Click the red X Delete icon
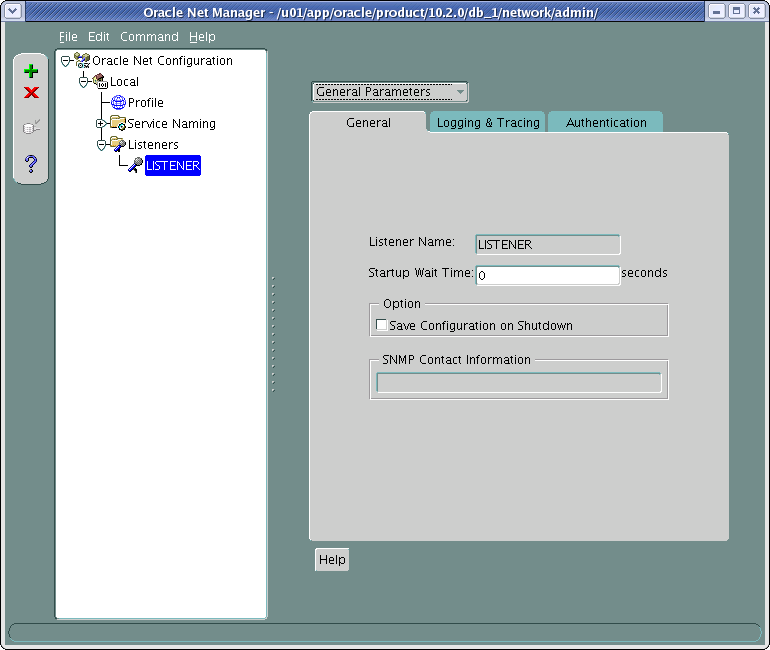 [x=31, y=92]
